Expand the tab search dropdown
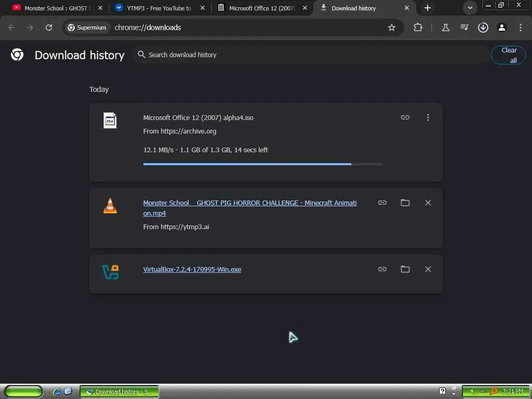Screen dimensions: 532x399 470,8
